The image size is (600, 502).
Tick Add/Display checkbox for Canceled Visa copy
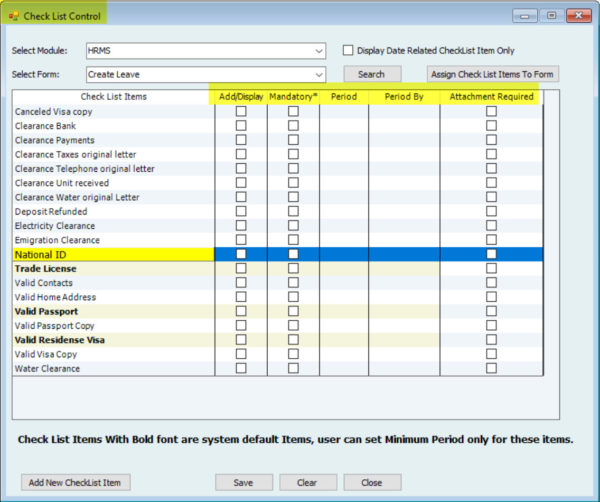point(241,112)
